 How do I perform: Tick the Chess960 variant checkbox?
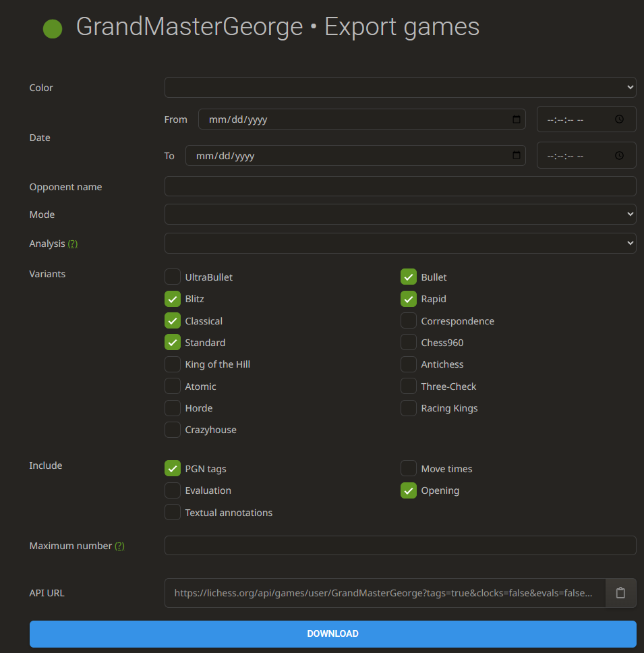coord(409,343)
